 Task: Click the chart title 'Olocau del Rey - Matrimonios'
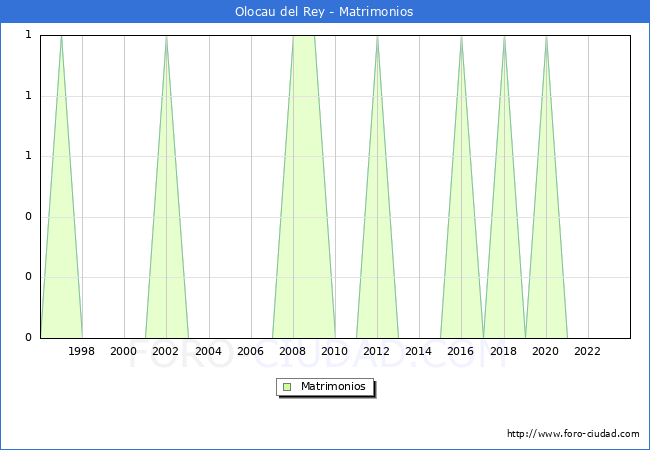click(x=324, y=11)
